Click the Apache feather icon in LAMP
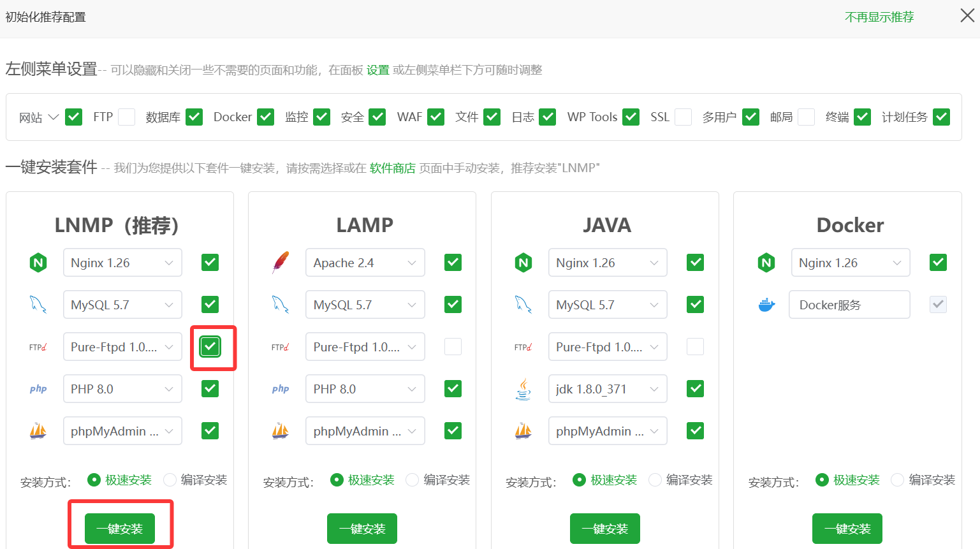 coord(281,263)
